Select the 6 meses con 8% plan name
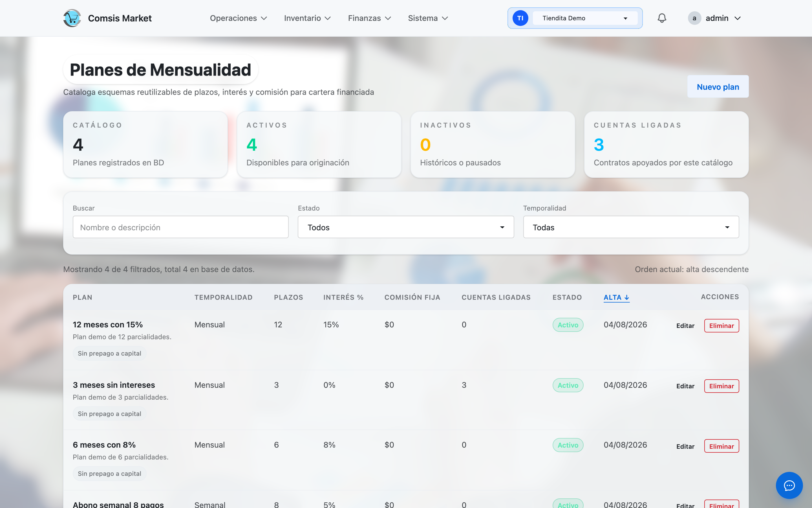This screenshot has width=812, height=508. click(x=104, y=445)
